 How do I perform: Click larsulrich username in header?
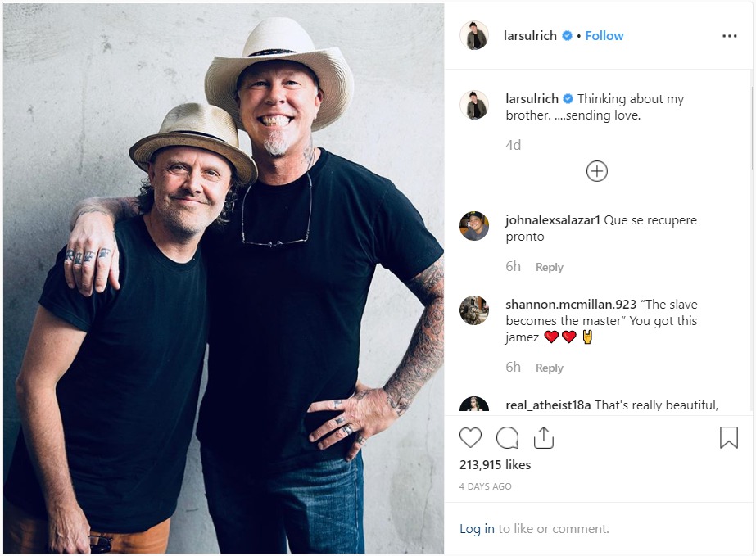tap(530, 36)
